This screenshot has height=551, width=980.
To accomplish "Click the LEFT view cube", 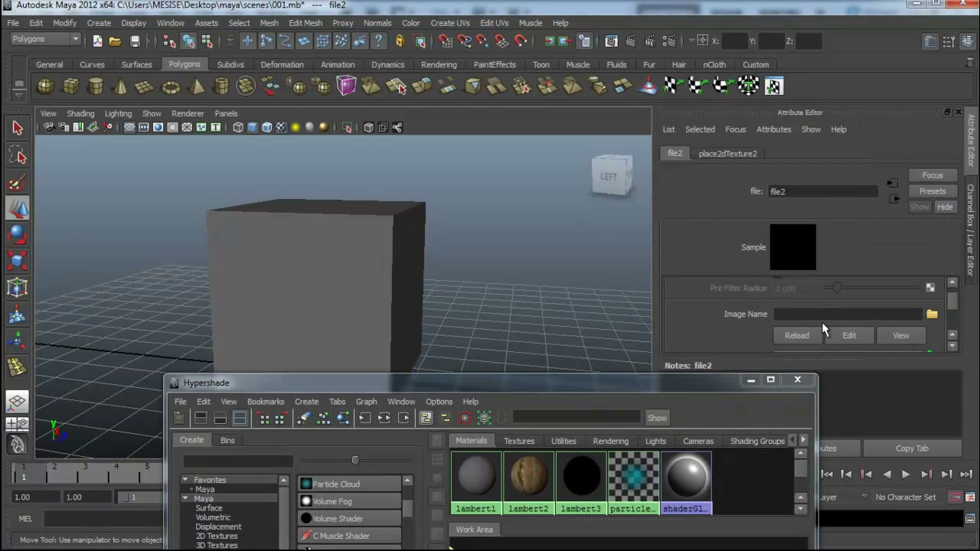I will [611, 175].
